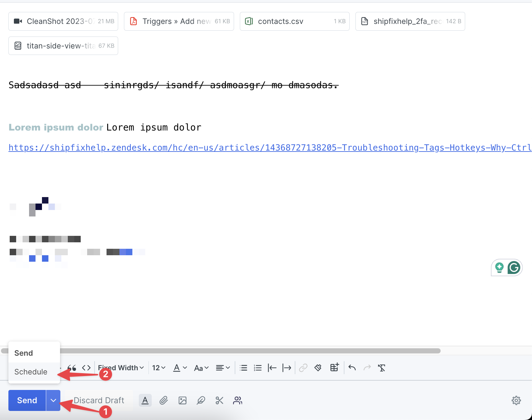Screen dimensions: 532x420
Task: Open the signature feather icon
Action: (201, 401)
